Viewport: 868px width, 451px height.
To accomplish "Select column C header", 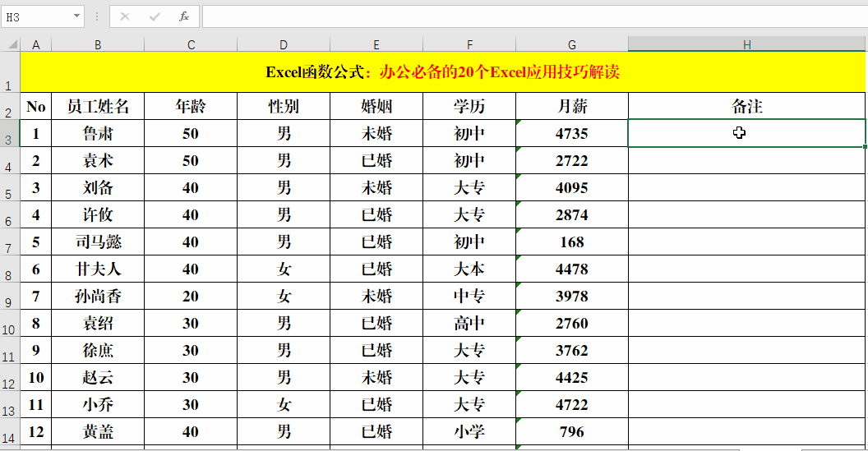I will [x=191, y=44].
